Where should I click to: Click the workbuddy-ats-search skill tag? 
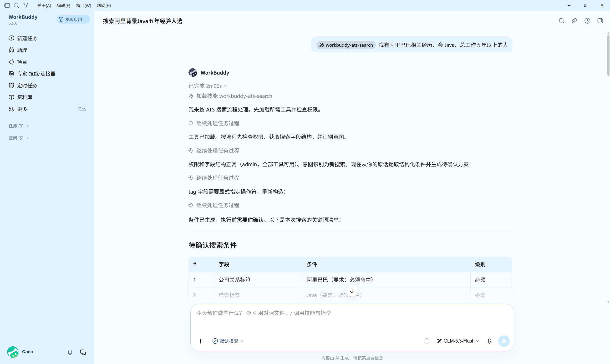point(346,45)
